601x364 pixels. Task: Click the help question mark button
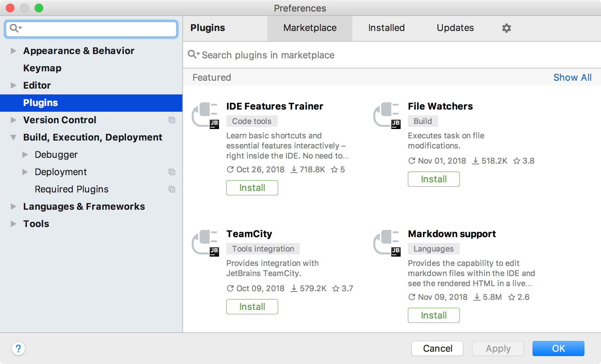pos(18,349)
